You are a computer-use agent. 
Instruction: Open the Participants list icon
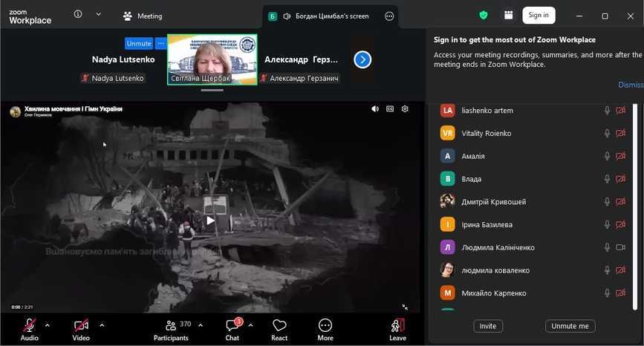tap(172, 325)
